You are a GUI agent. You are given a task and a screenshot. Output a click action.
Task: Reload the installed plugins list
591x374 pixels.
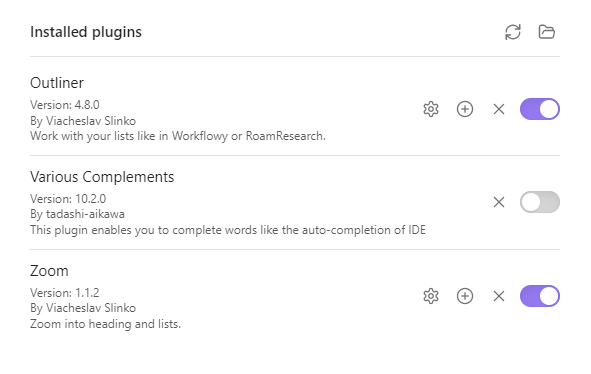pos(513,32)
